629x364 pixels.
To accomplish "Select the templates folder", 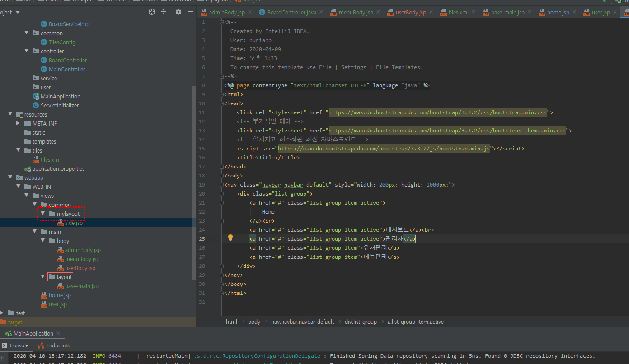I will click(x=44, y=141).
